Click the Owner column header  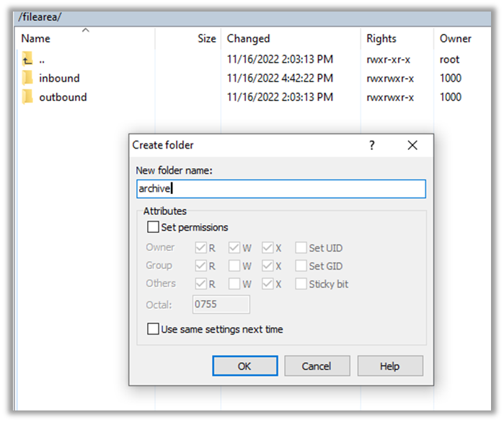click(455, 39)
